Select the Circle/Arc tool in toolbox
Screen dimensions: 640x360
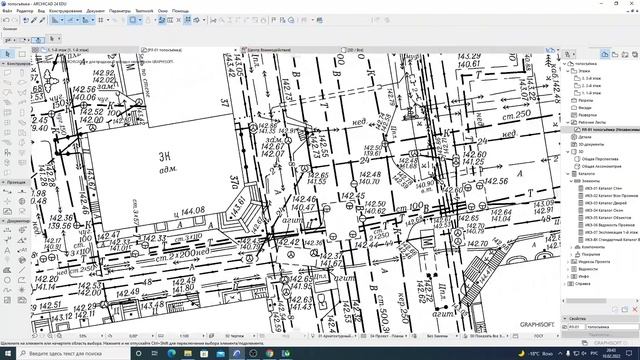[x=8, y=280]
